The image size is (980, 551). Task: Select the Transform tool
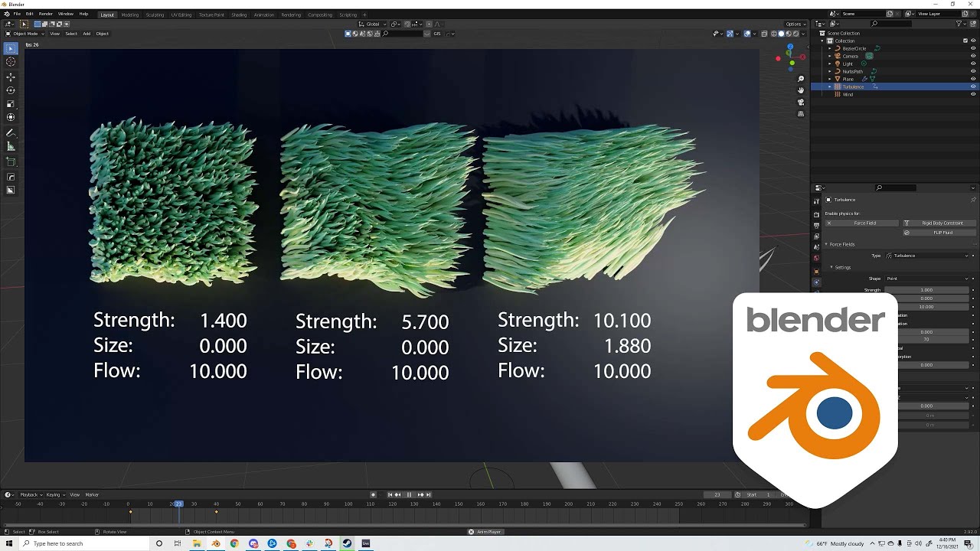[11, 117]
